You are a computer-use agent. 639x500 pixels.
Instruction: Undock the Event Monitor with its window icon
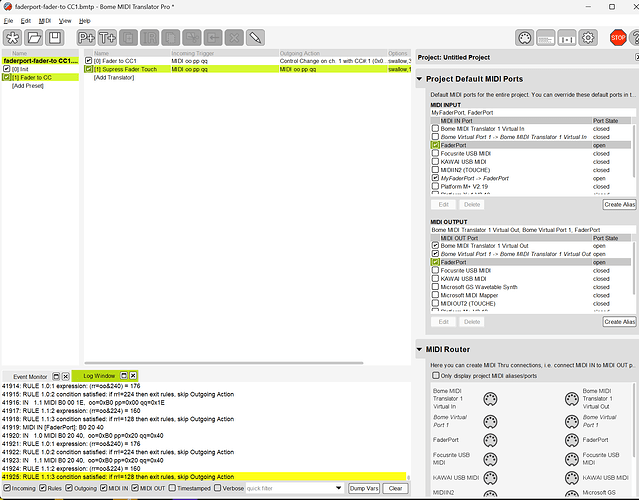57,377
